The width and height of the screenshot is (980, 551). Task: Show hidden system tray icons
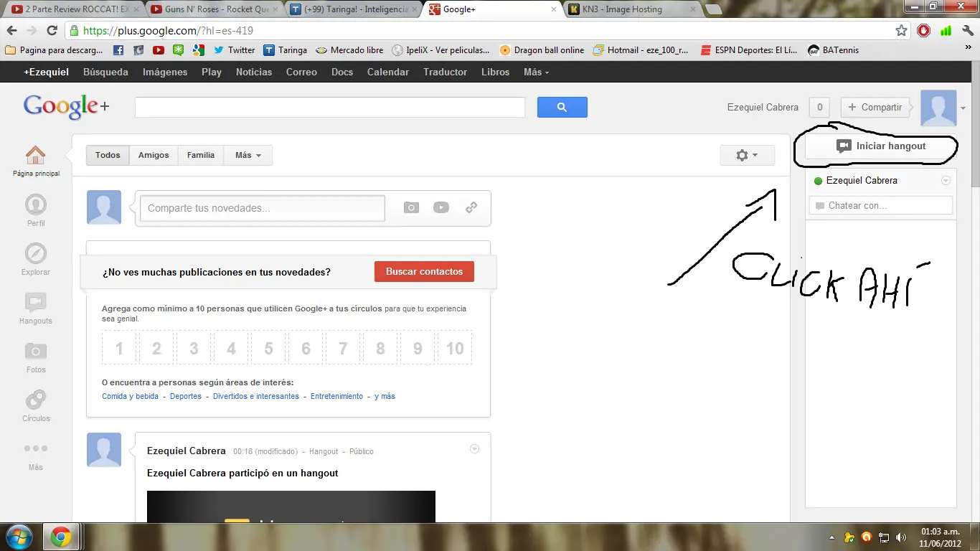833,537
